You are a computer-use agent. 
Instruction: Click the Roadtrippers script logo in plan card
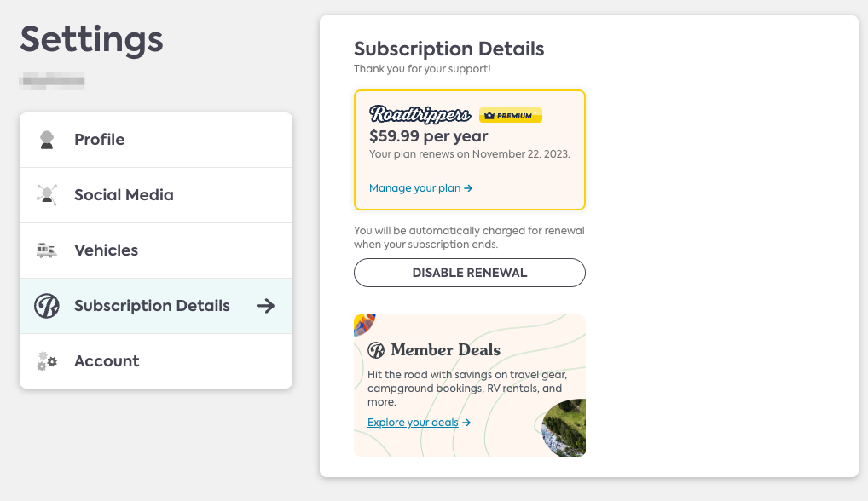[x=420, y=114]
